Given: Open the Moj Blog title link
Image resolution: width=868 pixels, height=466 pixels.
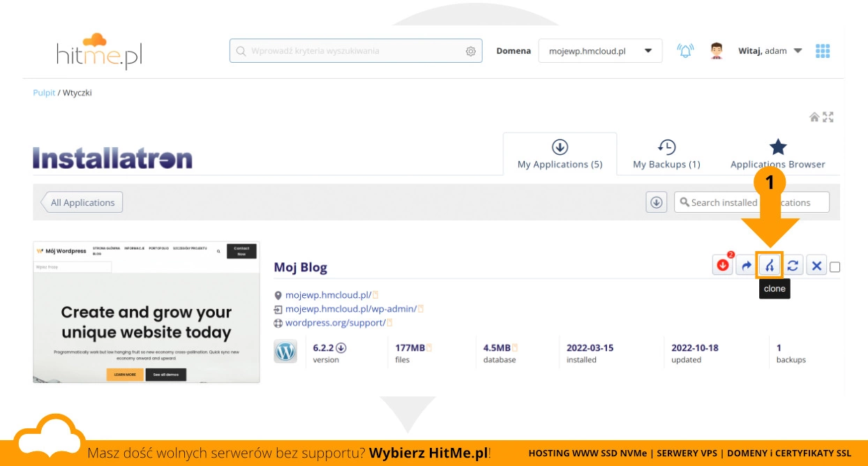Looking at the screenshot, I should pyautogui.click(x=300, y=267).
